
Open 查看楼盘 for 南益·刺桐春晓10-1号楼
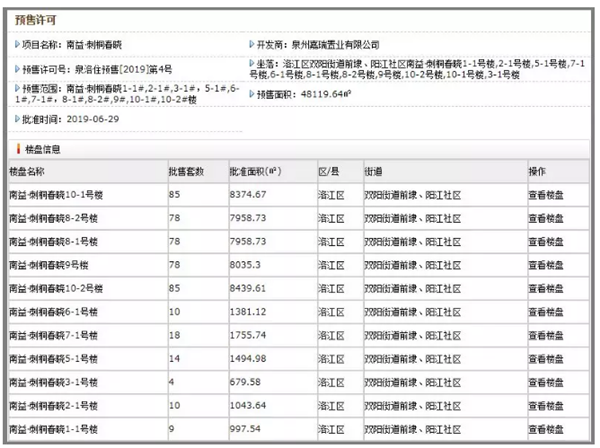tap(546, 195)
